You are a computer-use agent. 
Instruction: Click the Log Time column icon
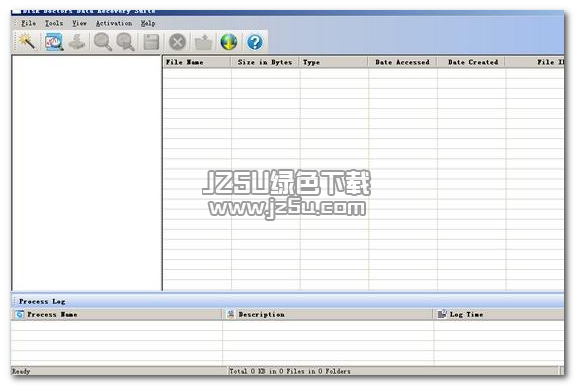442,314
